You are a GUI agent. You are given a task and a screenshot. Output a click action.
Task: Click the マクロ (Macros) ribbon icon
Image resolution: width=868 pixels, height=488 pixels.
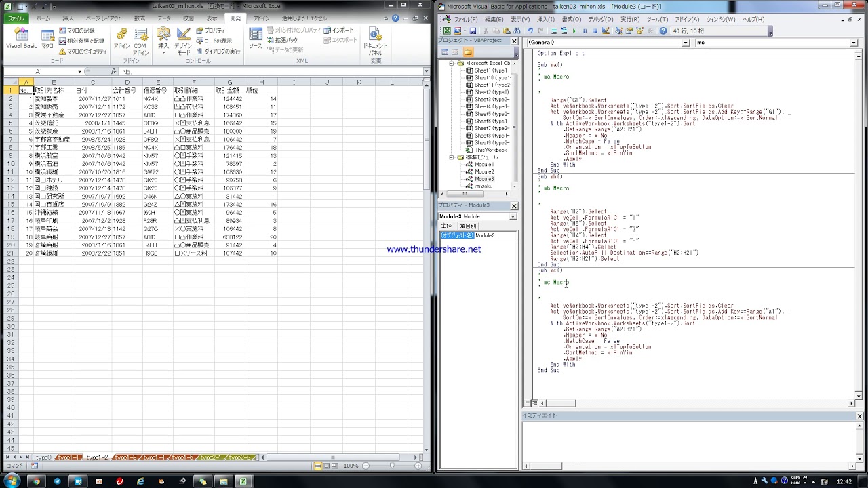[x=47, y=38]
